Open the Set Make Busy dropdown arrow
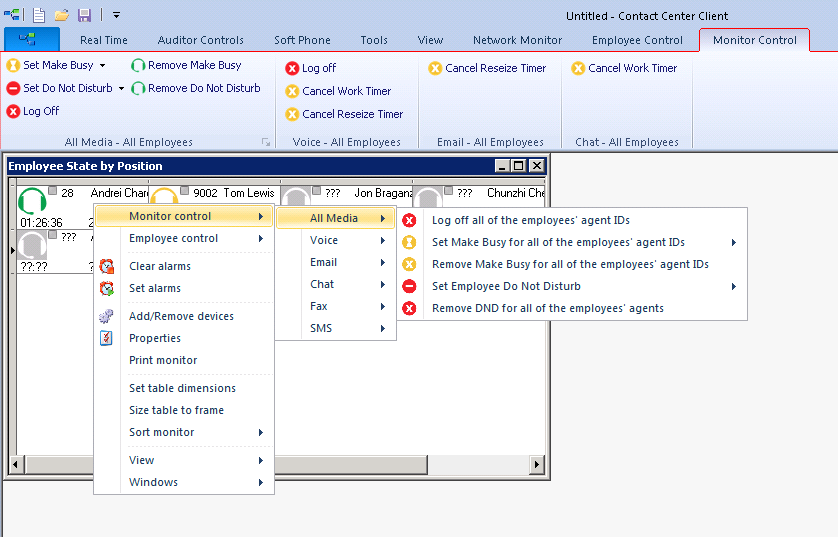Image resolution: width=838 pixels, height=537 pixels. click(102, 66)
